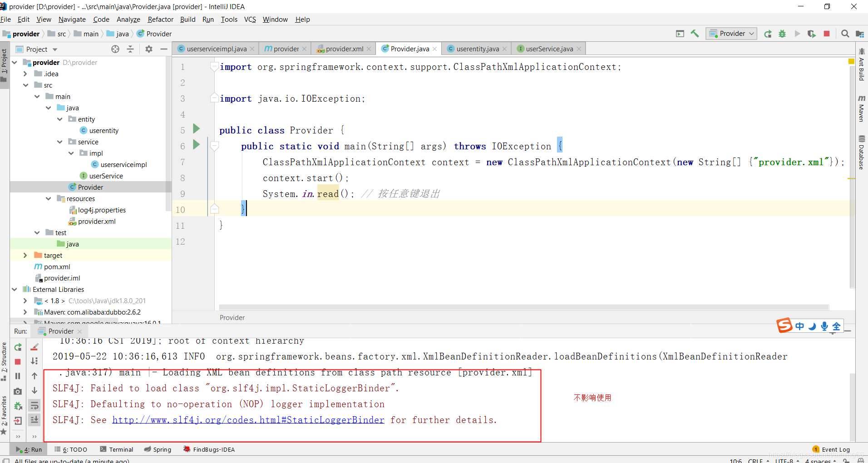The height and width of the screenshot is (463, 868).
Task: Toggle the Maven side panel
Action: click(861, 108)
